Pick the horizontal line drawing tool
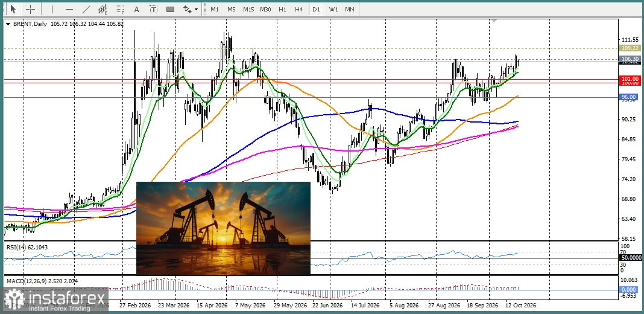644x314 pixels. pos(69,9)
